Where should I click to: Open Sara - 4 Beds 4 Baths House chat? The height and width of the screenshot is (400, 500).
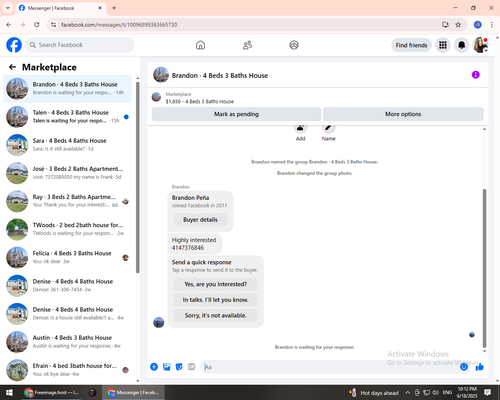click(67, 145)
